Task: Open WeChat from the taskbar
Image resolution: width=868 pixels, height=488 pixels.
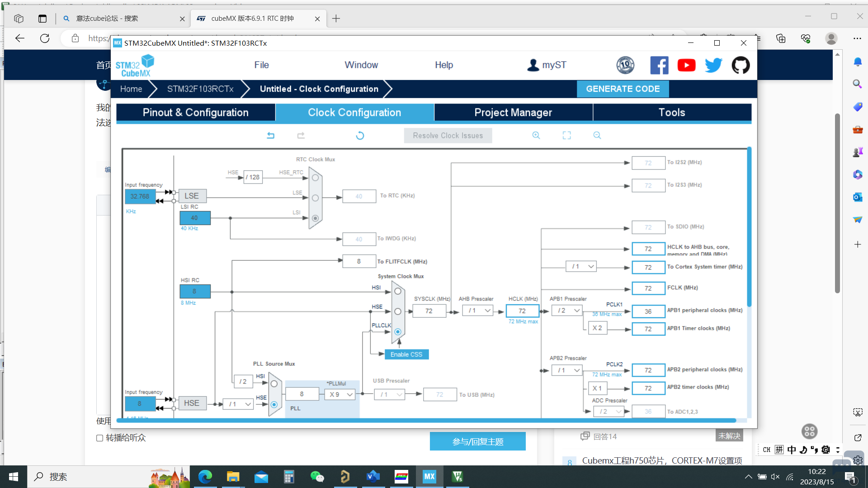Action: (317, 477)
